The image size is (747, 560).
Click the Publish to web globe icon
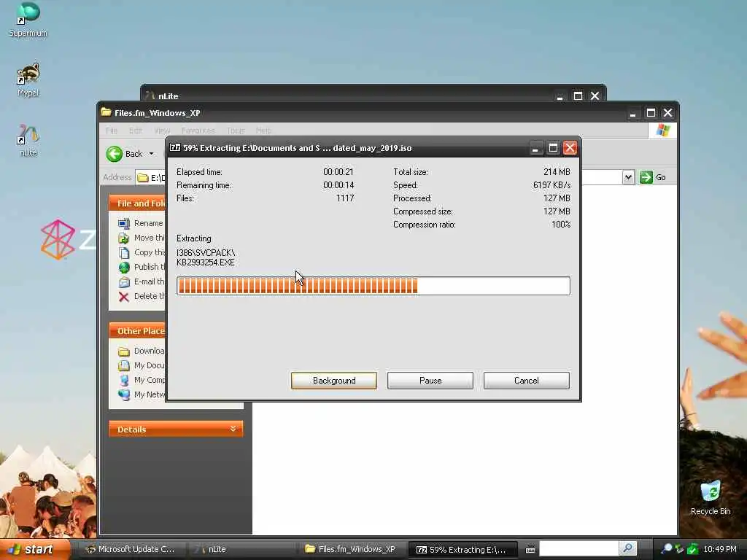(x=124, y=267)
